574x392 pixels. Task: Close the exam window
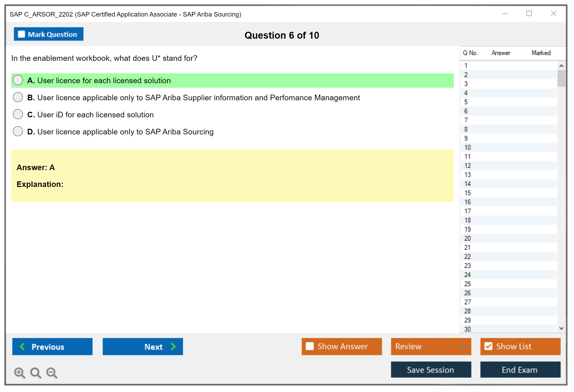pyautogui.click(x=553, y=14)
